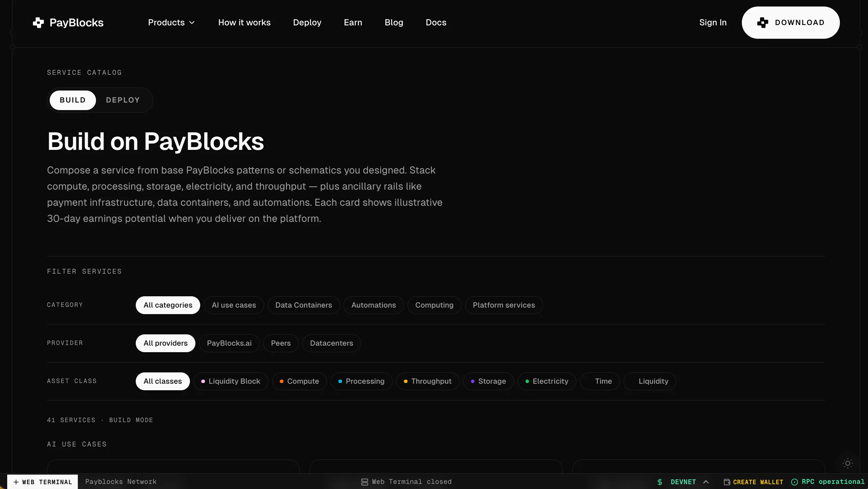Image resolution: width=868 pixels, height=489 pixels.
Task: Filter by Processing asset class
Action: tap(362, 381)
